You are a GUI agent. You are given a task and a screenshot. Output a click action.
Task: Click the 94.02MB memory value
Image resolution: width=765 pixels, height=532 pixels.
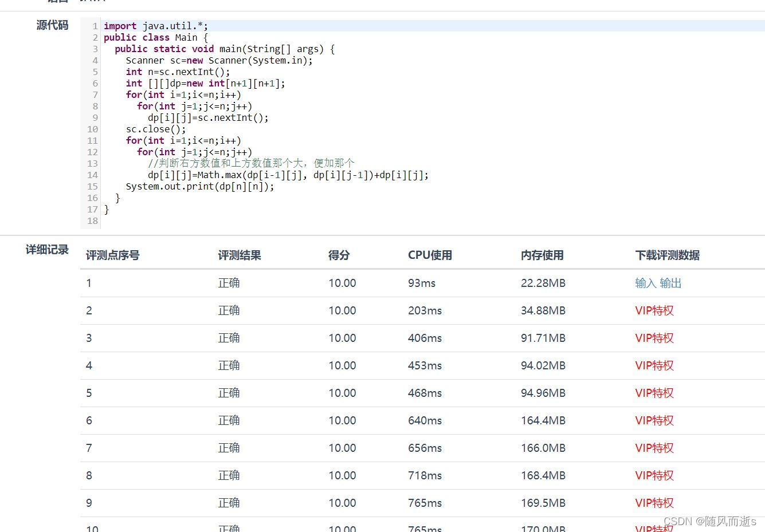point(543,365)
